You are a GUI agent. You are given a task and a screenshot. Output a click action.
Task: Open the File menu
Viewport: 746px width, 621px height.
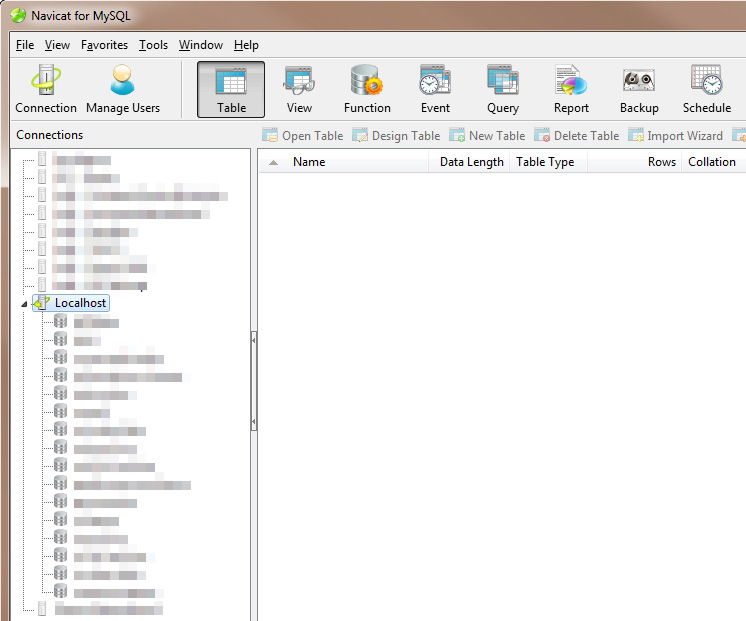click(25, 45)
